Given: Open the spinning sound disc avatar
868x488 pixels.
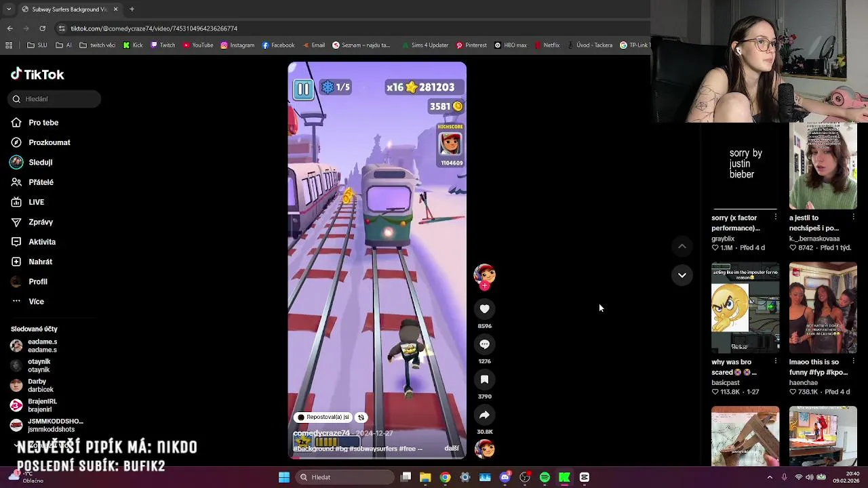Looking at the screenshot, I should [x=484, y=449].
